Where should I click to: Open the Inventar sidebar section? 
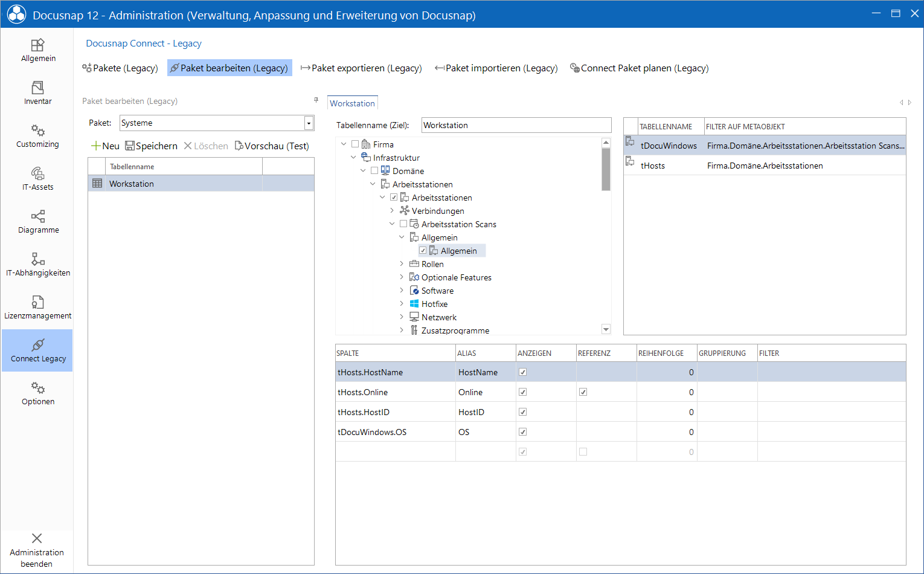click(x=37, y=92)
